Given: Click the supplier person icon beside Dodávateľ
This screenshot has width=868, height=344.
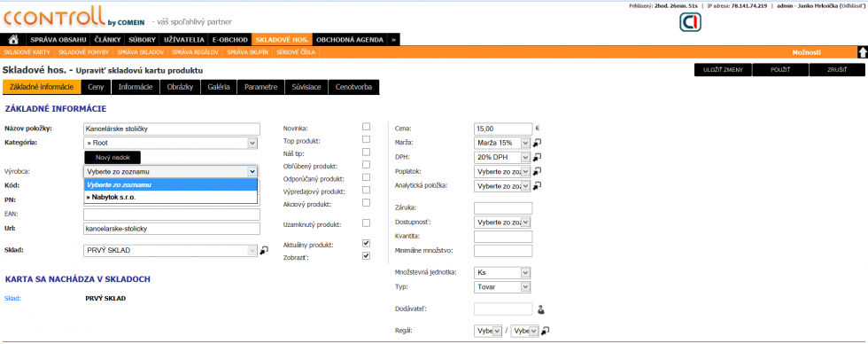Looking at the screenshot, I should coord(541,309).
